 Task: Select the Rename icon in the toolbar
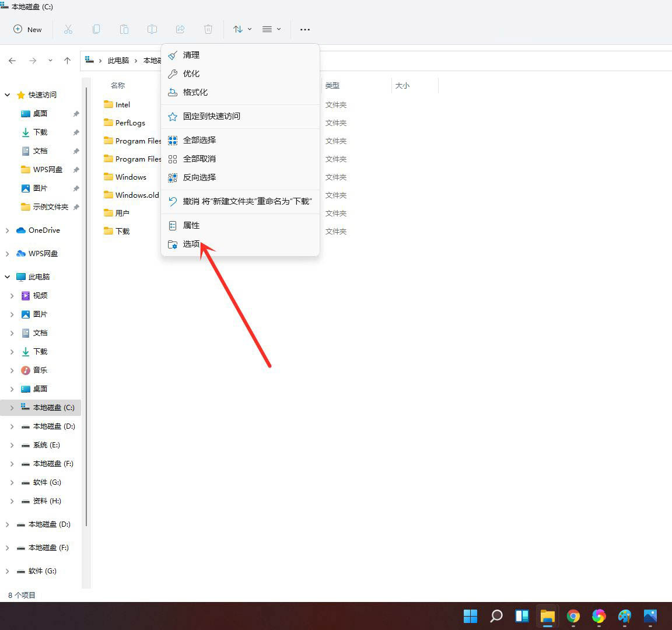coord(152,29)
